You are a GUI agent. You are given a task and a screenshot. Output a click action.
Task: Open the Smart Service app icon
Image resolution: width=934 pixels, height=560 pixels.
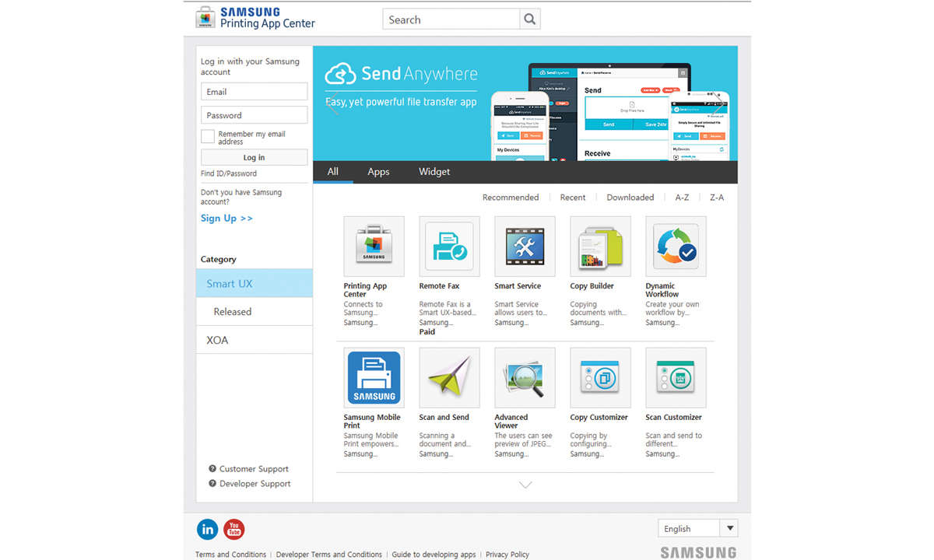coord(525,247)
